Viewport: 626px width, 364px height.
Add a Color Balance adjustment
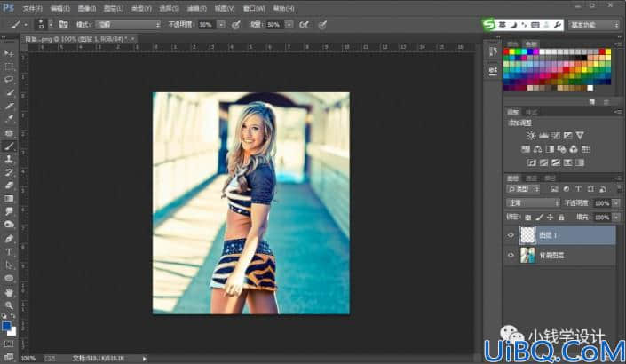(x=538, y=149)
